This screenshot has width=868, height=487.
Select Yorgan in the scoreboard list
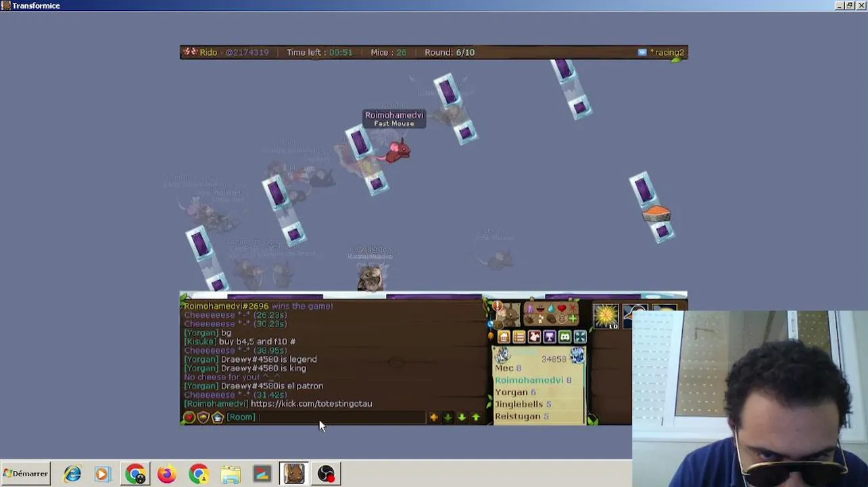(x=515, y=392)
